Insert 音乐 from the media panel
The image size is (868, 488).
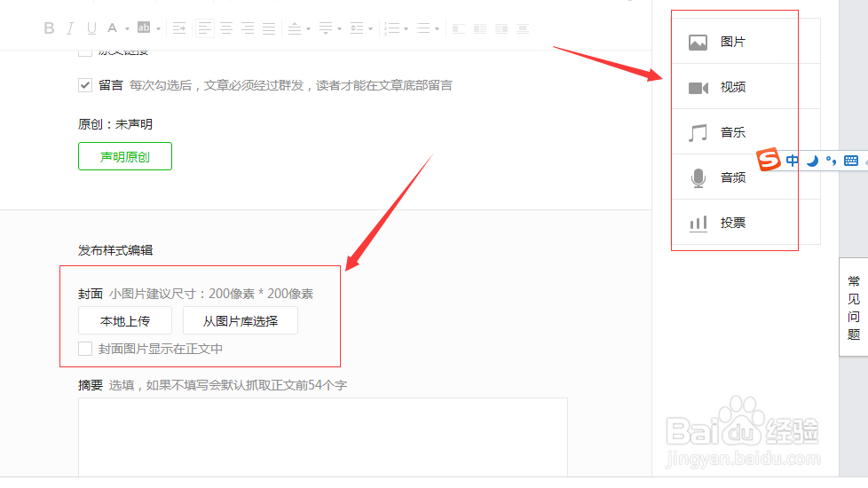click(746, 132)
